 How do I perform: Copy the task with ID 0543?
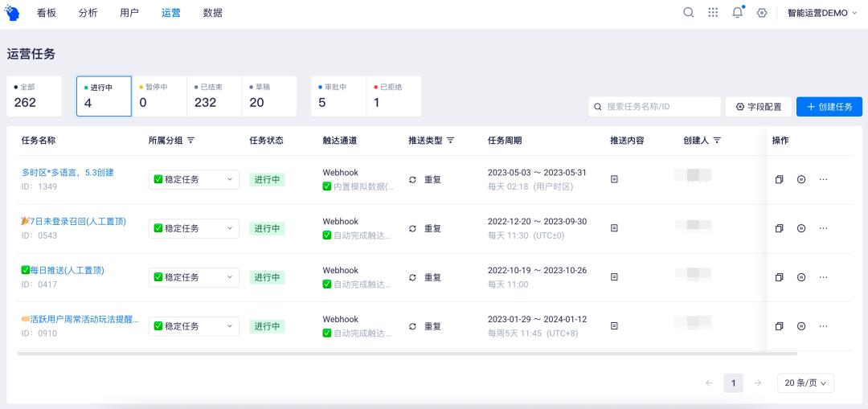point(780,228)
